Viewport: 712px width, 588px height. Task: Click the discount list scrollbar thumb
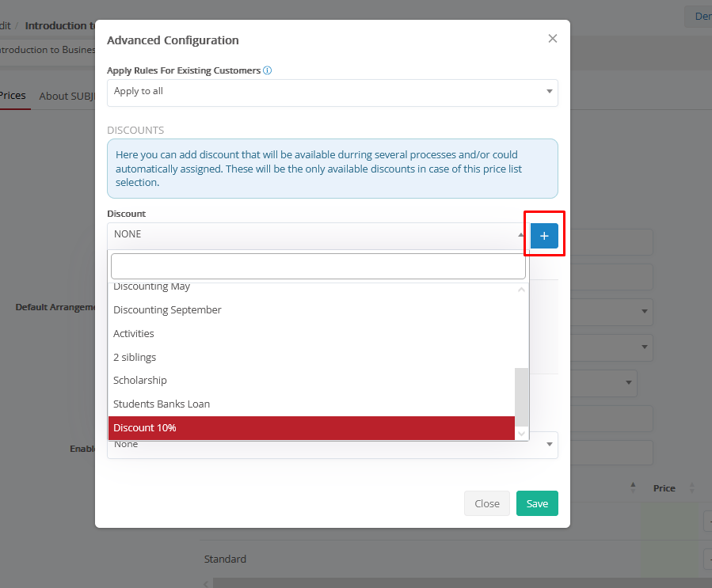521,394
